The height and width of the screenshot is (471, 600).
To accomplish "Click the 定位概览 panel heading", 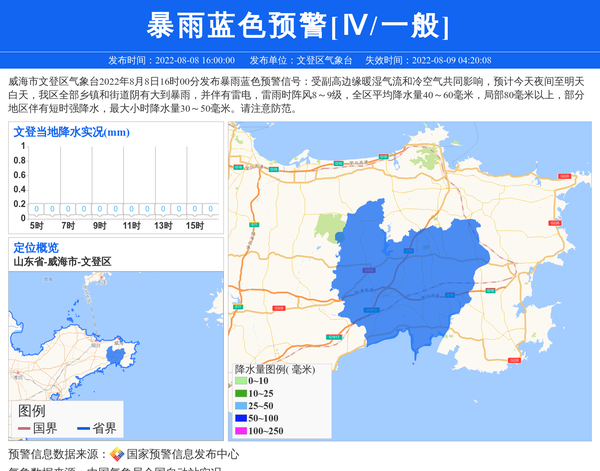I will tap(36, 247).
